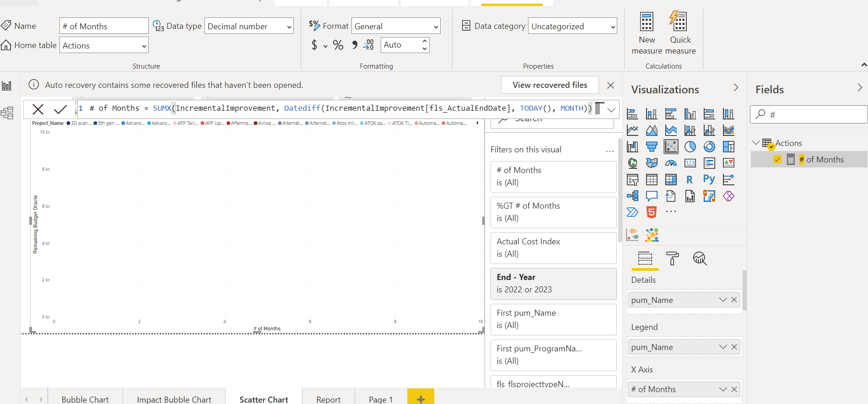Insert an R script visual

point(690,180)
